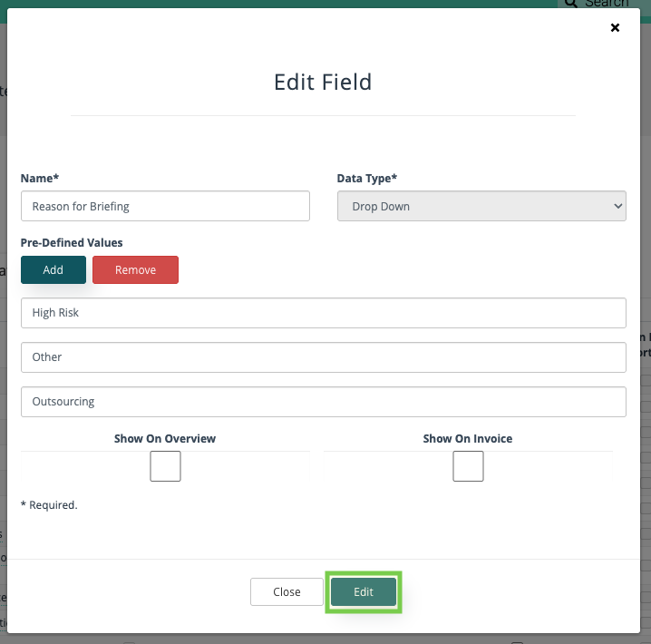Select the High Risk value field

click(x=323, y=312)
